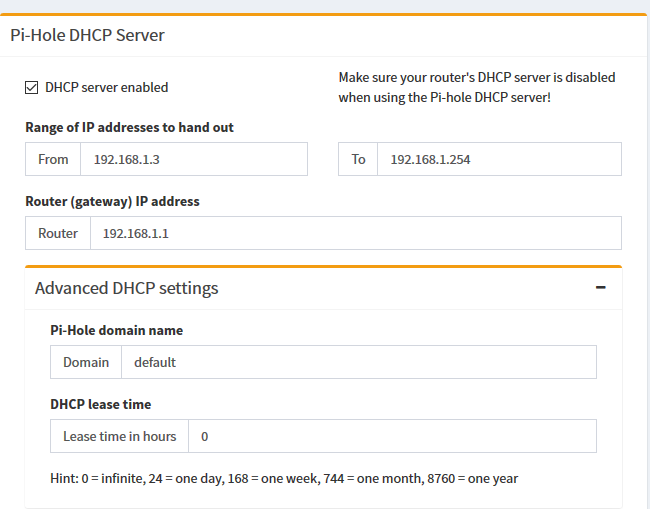Collapse Advanced DHCP settings with minus icon
The height and width of the screenshot is (509, 650).
coord(600,287)
